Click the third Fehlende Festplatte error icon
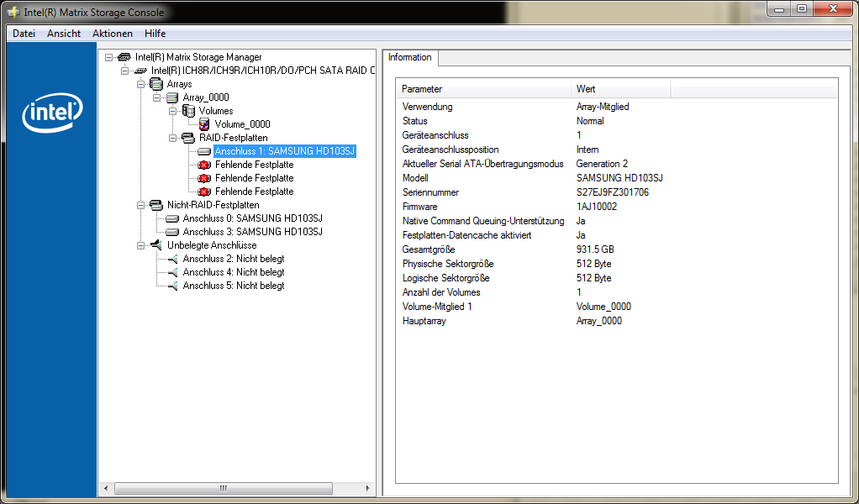The width and height of the screenshot is (859, 504). coord(204,192)
